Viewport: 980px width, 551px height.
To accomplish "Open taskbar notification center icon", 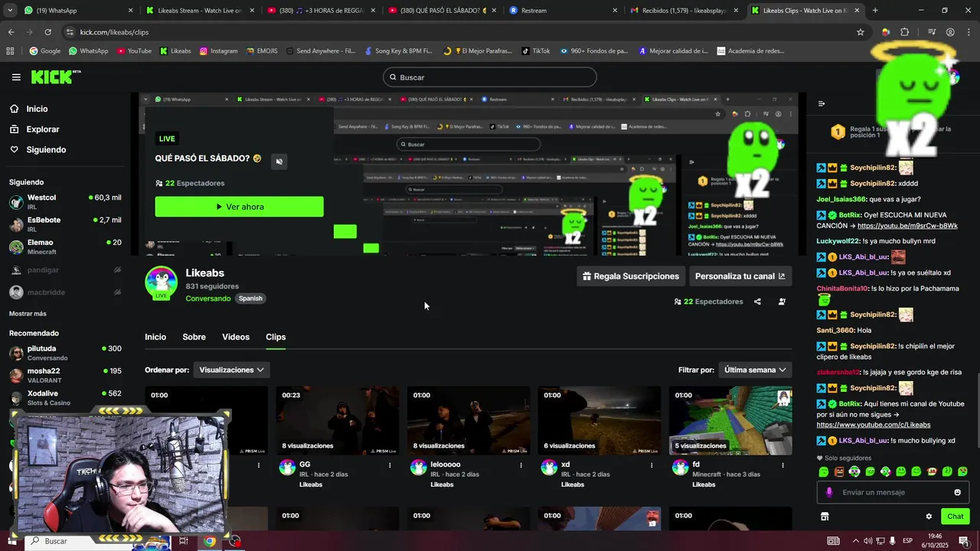I will [964, 541].
